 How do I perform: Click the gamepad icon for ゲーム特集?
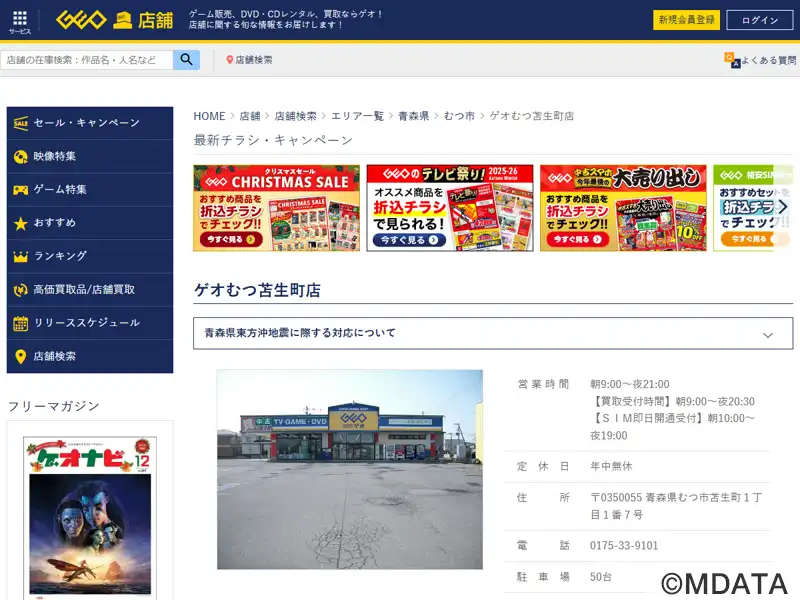(x=20, y=190)
